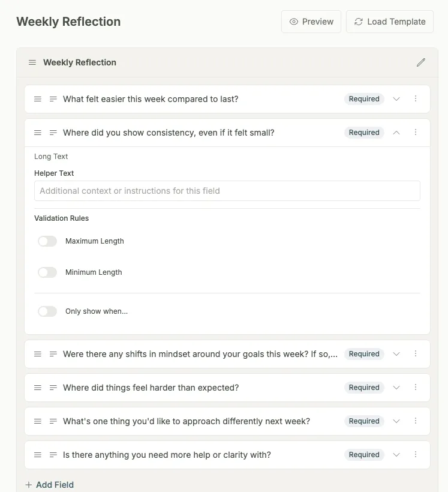Click long-text type icon on 'What felt easier' field
The height and width of the screenshot is (492, 448).
[x=53, y=99]
